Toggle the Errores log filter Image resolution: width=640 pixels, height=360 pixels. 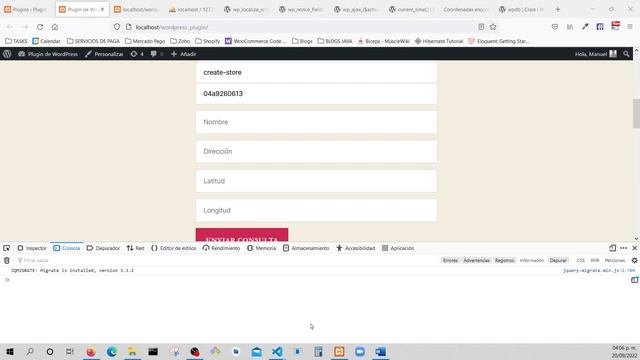(451, 260)
